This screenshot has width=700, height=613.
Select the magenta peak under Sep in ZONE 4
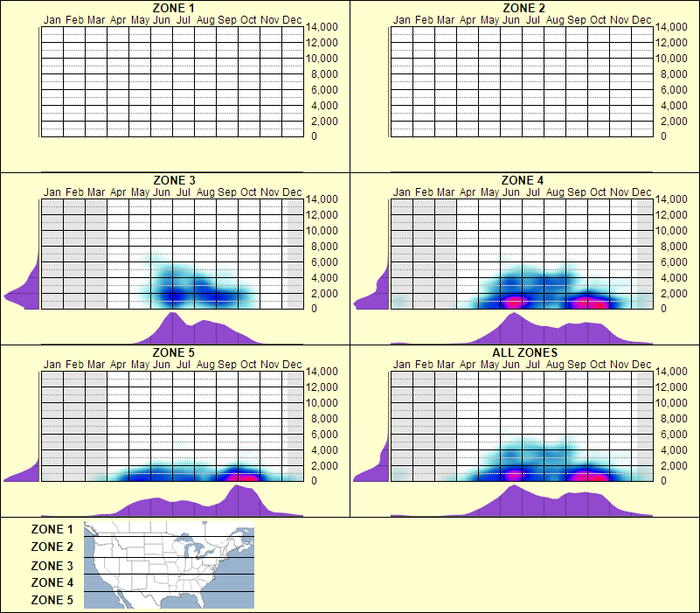click(579, 301)
